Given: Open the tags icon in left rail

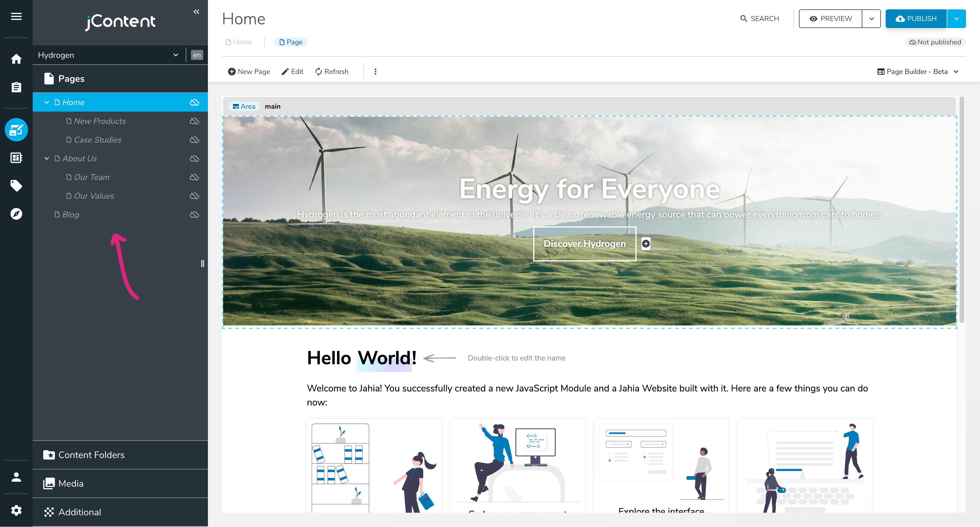Looking at the screenshot, I should coord(16,186).
